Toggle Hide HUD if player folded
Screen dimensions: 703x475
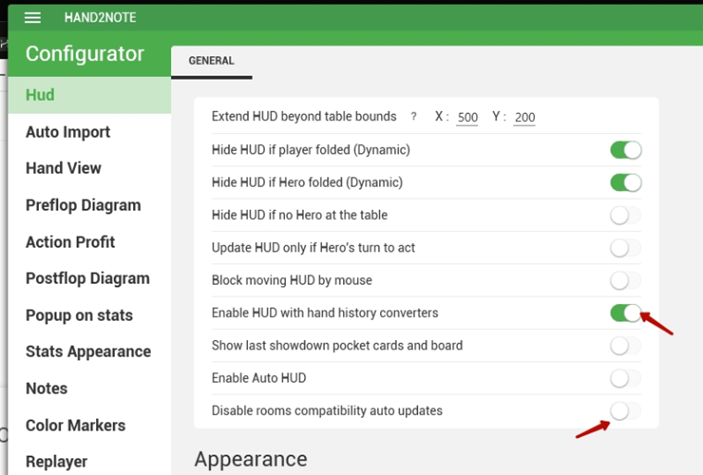(x=625, y=150)
